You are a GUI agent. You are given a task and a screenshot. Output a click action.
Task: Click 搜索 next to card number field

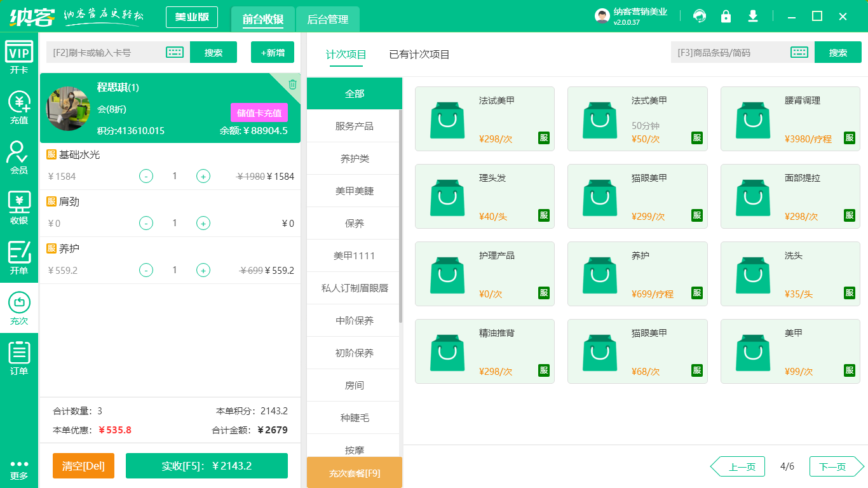pos(214,52)
